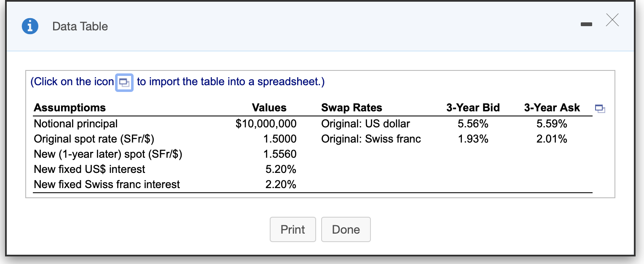Click the circular information badge in the title bar
Viewport: 644px width, 264px height.
pyautogui.click(x=30, y=26)
